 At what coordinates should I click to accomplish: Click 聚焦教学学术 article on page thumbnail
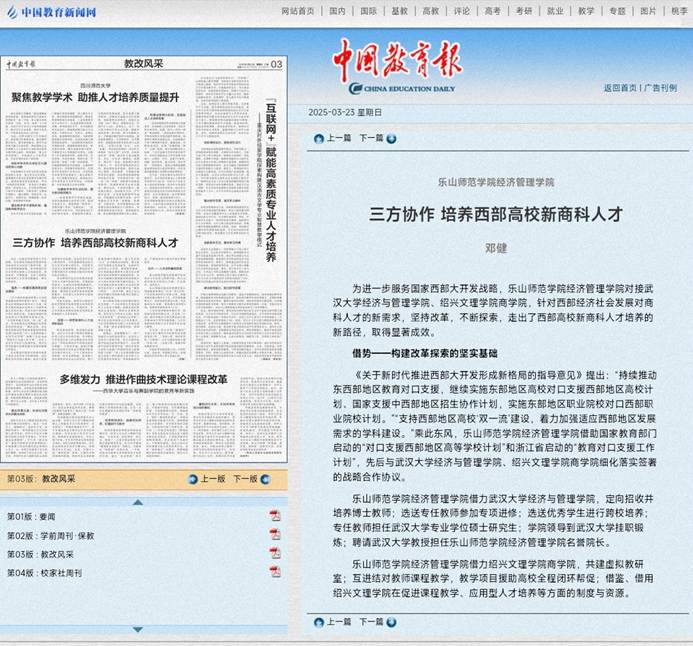point(95,96)
